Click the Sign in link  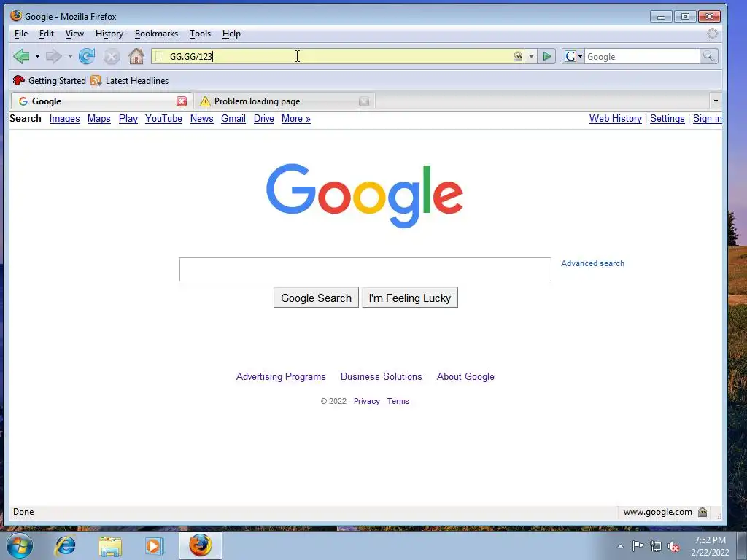(x=707, y=119)
